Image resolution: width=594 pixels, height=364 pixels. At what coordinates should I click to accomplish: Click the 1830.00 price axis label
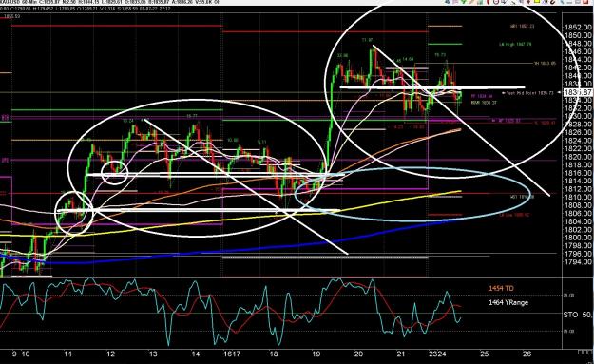[578, 116]
